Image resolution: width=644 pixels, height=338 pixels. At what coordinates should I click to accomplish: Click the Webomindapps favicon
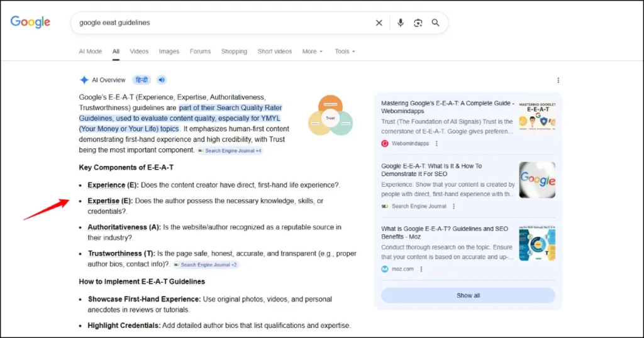coord(385,144)
